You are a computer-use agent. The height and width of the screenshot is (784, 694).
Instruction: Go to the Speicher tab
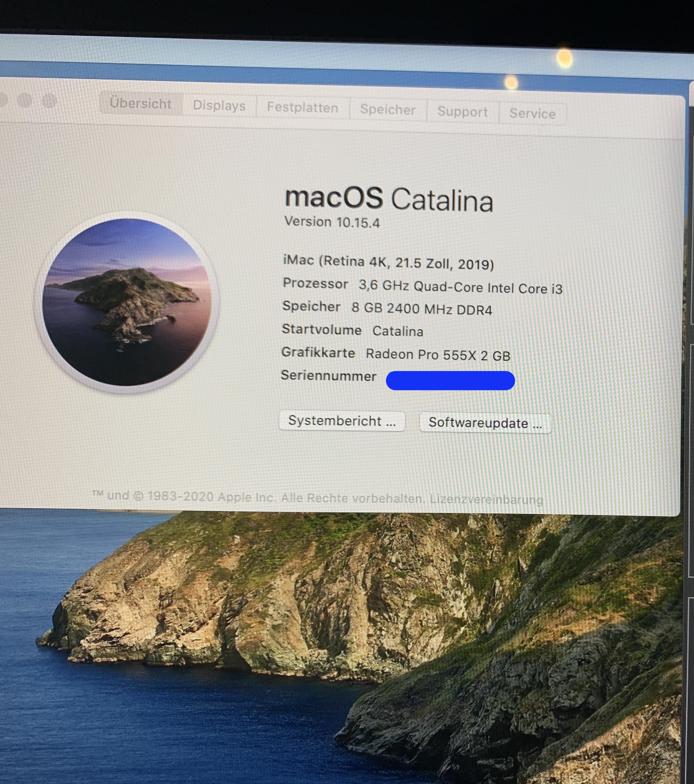point(388,110)
